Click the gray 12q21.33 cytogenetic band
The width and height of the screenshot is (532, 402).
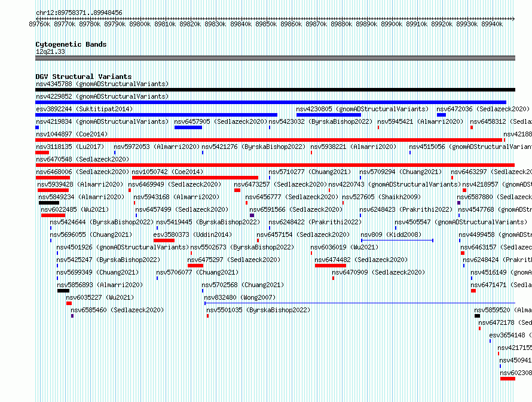click(x=275, y=58)
